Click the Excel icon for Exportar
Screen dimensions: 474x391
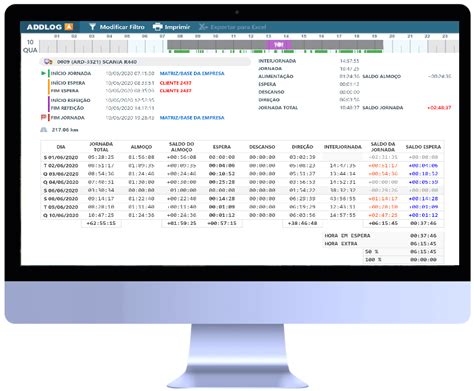(203, 27)
